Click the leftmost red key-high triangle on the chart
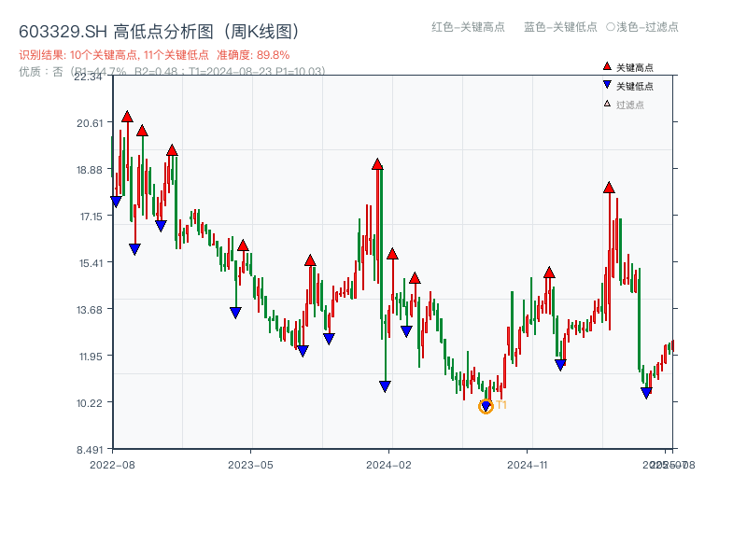Screen dimensions: 747x560 tap(126, 117)
